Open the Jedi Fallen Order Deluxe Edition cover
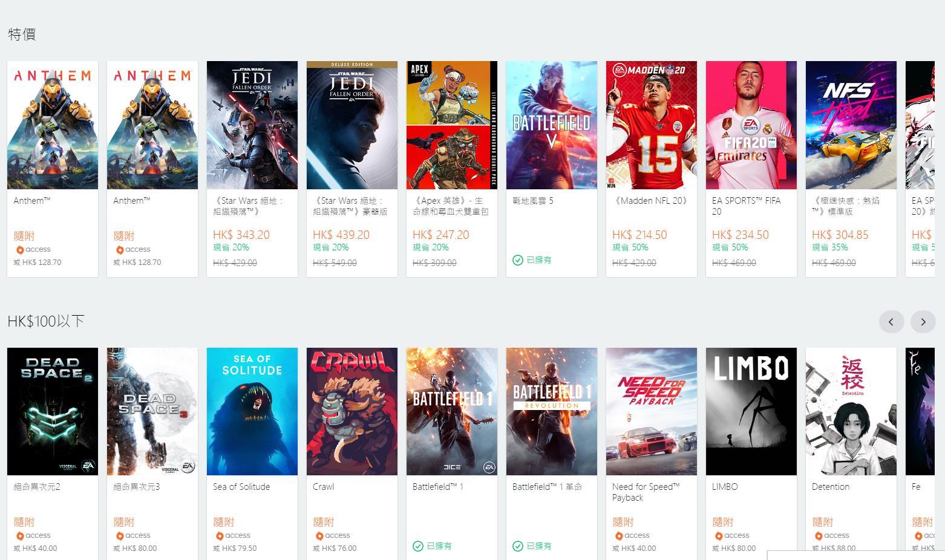Image resolution: width=945 pixels, height=560 pixels. (x=352, y=125)
